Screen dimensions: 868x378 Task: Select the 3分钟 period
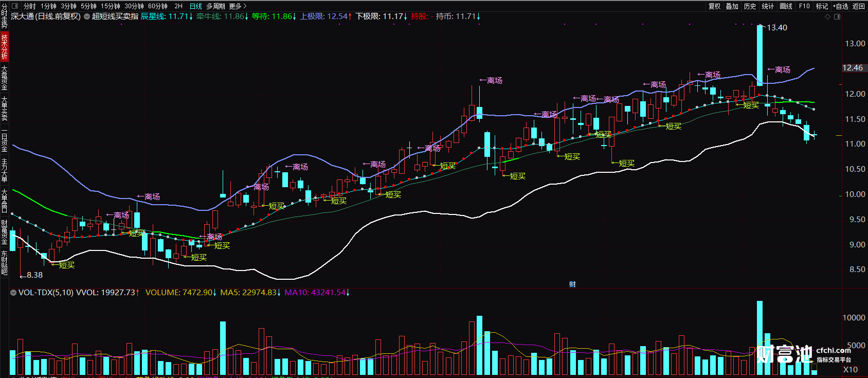point(68,6)
